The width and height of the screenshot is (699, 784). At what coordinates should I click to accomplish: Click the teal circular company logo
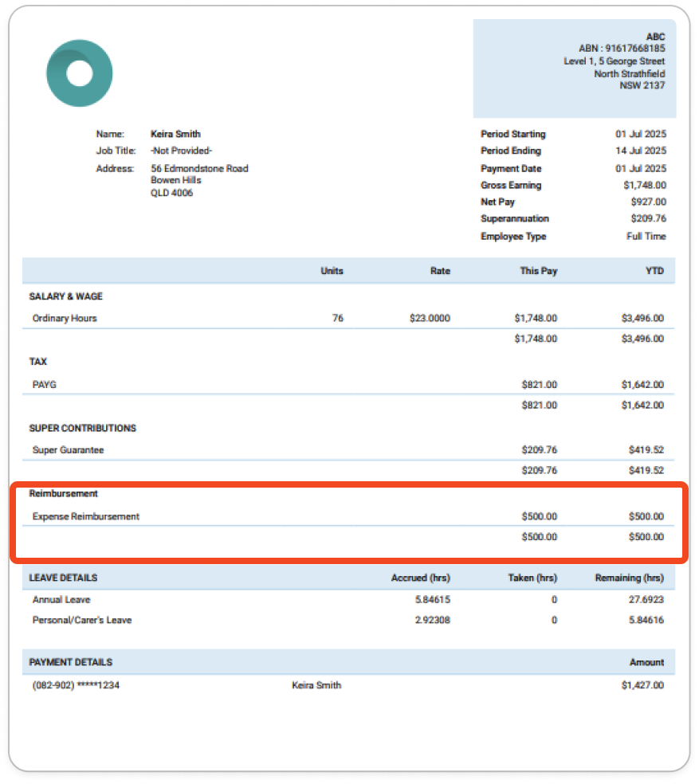pos(79,72)
